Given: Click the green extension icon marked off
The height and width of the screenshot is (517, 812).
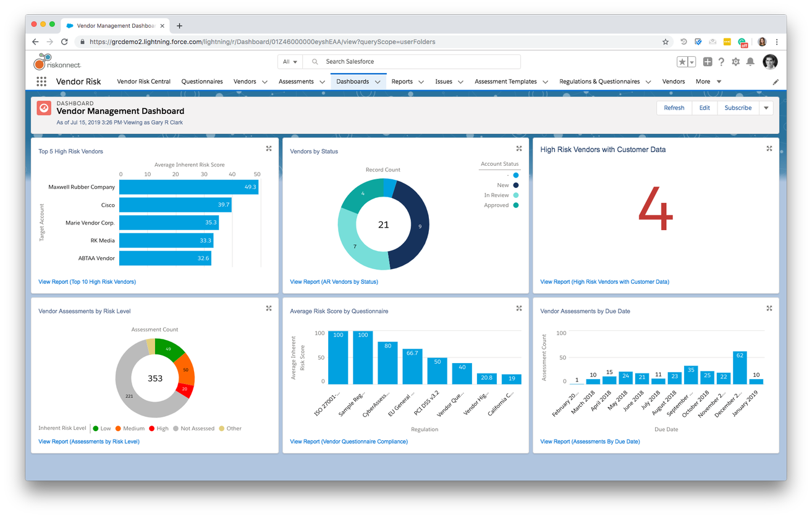Looking at the screenshot, I should 743,43.
